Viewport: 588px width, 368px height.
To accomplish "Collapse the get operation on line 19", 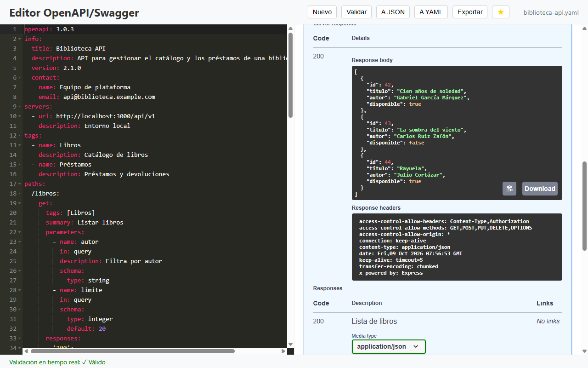I will (19, 203).
